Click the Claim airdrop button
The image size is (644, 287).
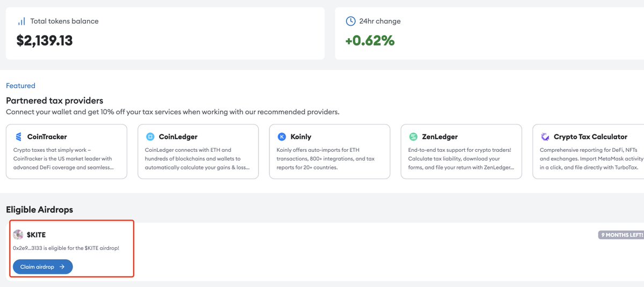coord(43,267)
